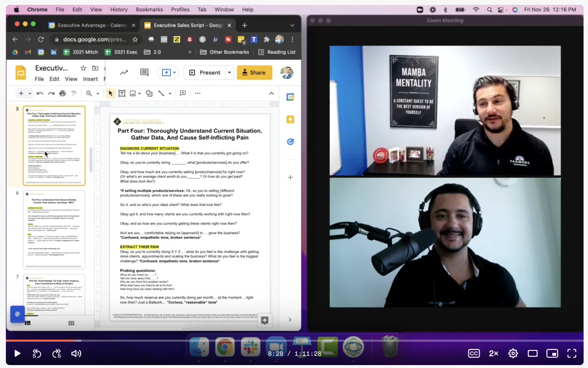Click the yellow Share button
This screenshot has width=588, height=368.
point(254,72)
